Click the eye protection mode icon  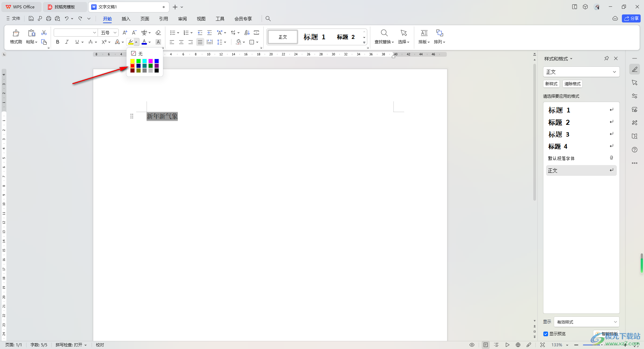click(472, 345)
